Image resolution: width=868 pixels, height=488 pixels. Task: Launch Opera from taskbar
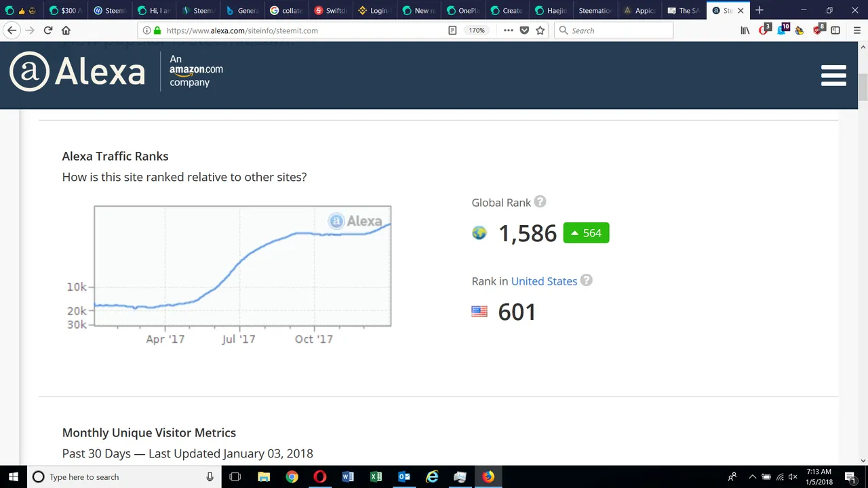319,476
